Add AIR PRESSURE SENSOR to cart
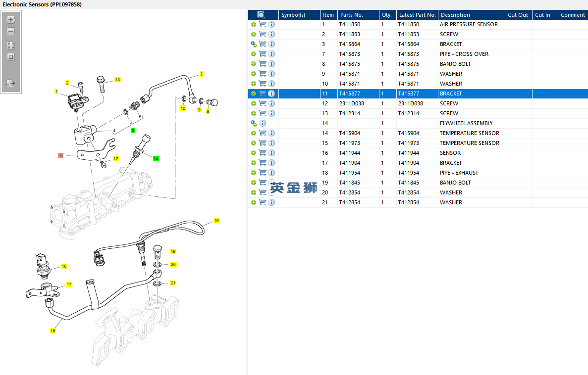The image size is (588, 375). 263,24
